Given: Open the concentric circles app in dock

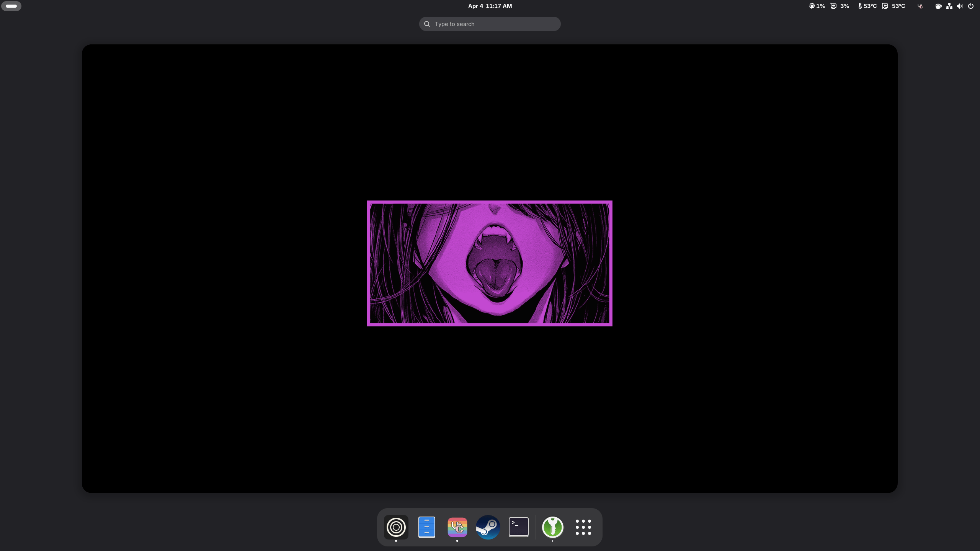Looking at the screenshot, I should [x=396, y=527].
